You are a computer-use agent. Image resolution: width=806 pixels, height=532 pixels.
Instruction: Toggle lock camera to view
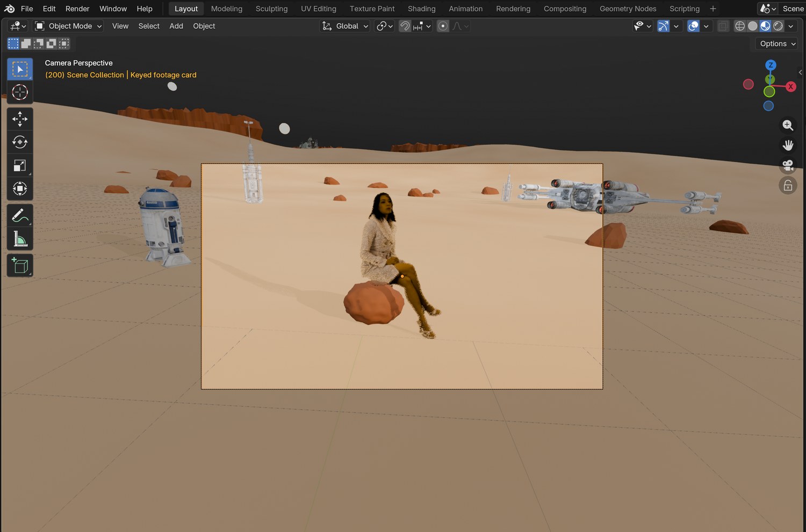point(788,186)
